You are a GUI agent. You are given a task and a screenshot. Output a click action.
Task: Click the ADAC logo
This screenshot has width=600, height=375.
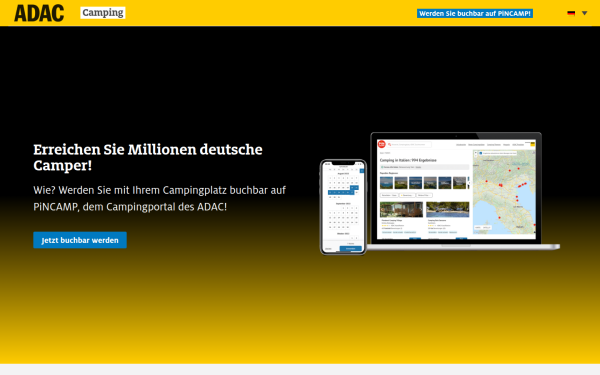(39, 13)
